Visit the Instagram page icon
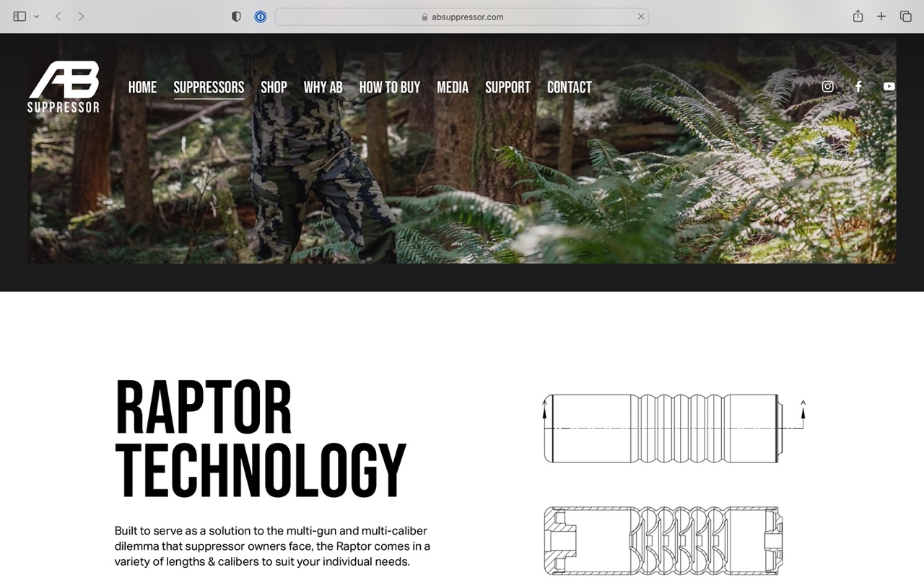The width and height of the screenshot is (924, 578). 827,87
